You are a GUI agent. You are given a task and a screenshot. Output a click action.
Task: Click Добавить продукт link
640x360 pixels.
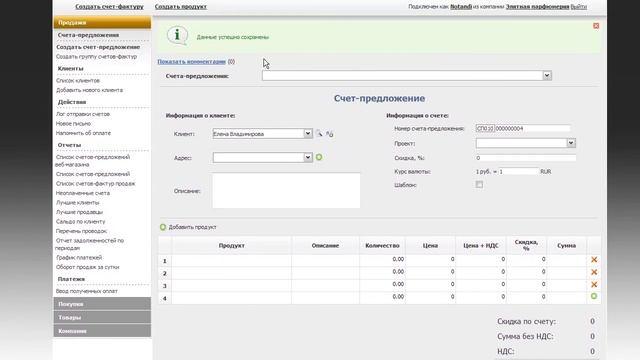tap(192, 227)
